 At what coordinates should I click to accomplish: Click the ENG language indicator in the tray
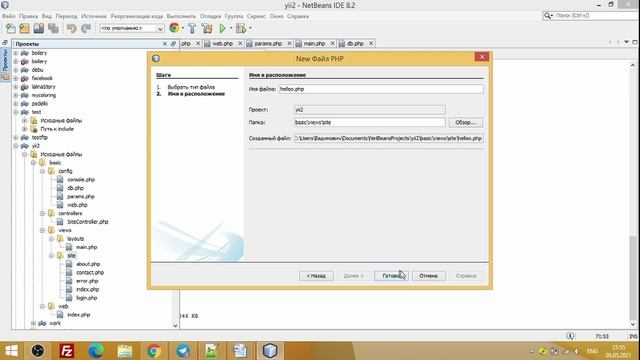592,351
